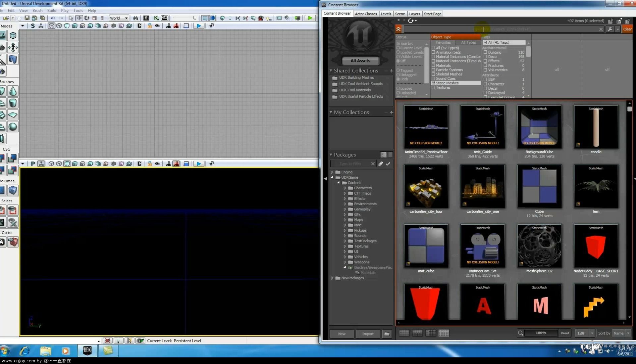Image resolution: width=636 pixels, height=364 pixels.
Task: Open thumbnail size 128 dropdown
Action: [592, 333]
